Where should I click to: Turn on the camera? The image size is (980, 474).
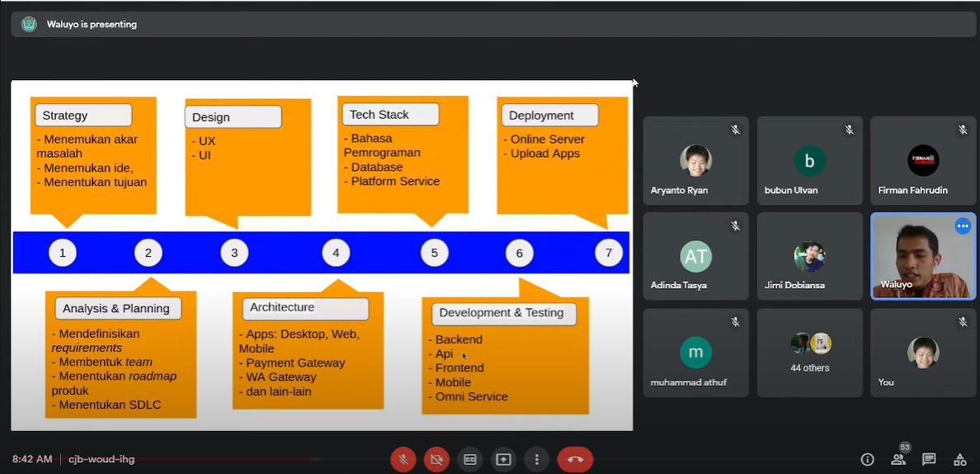pyautogui.click(x=436, y=459)
